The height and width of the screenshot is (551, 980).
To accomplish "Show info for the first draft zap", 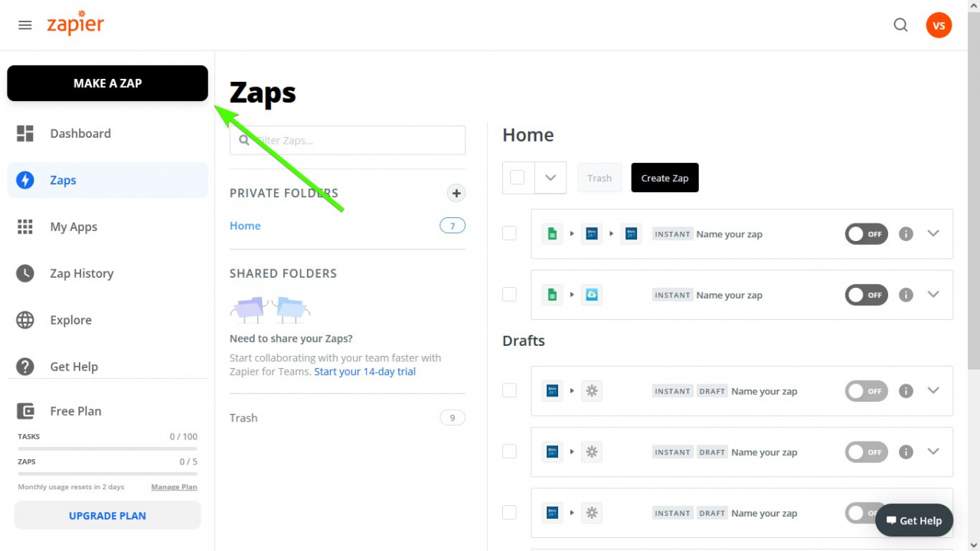I will (906, 391).
